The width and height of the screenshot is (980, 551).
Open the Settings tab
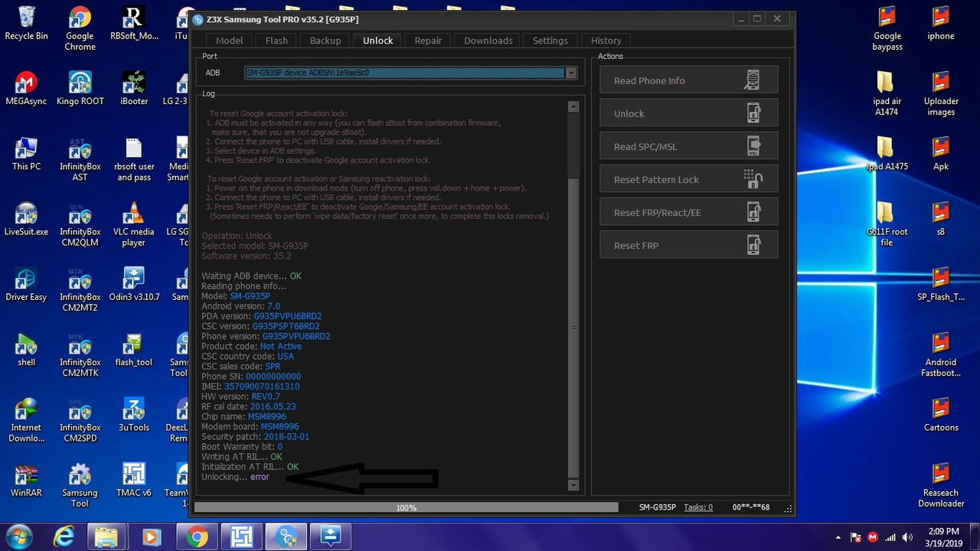click(x=550, y=41)
